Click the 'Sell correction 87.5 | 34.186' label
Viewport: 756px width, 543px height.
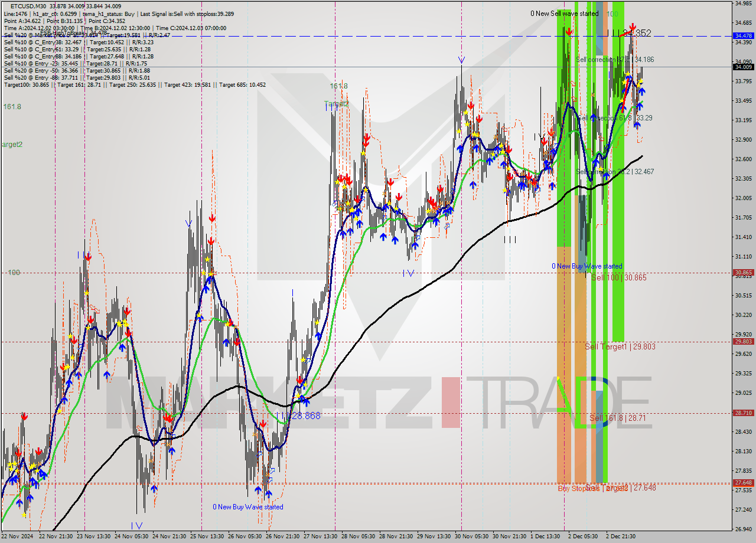pos(615,60)
